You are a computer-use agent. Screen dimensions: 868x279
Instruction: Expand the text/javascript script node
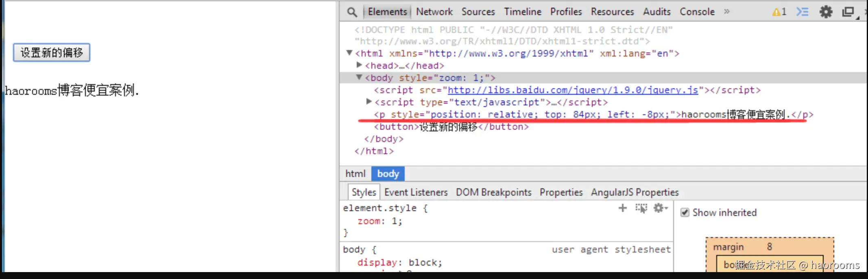pos(369,101)
